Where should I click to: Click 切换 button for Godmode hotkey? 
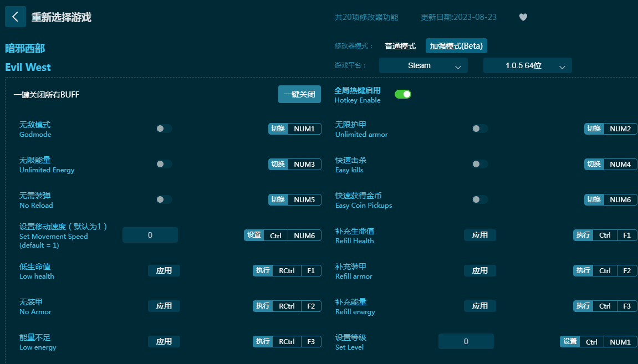click(278, 129)
